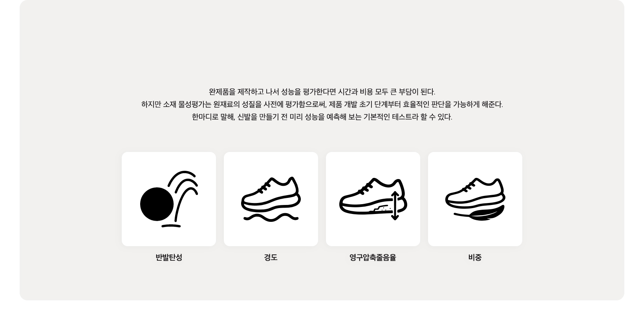Select the shoe in the 영구압축줄음율 card
644x320 pixels.
tap(373, 196)
